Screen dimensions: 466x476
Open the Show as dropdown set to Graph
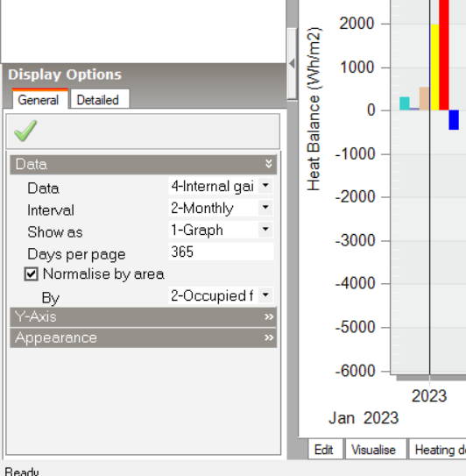[221, 230]
